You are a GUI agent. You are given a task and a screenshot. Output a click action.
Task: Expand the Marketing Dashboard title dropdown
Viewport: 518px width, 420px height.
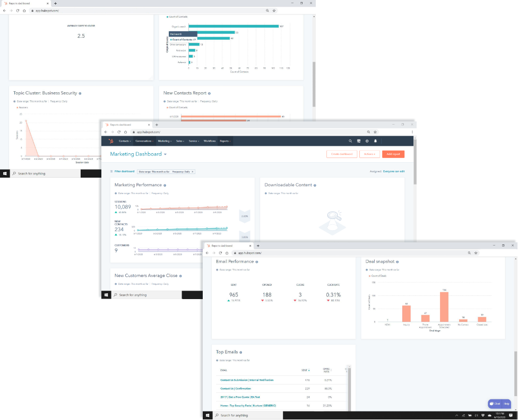click(165, 154)
